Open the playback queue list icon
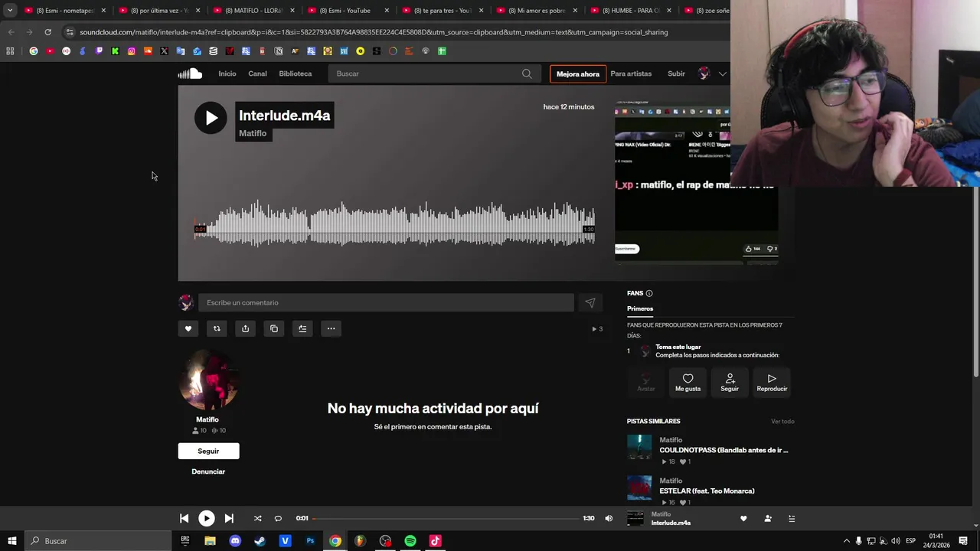This screenshot has height=551, width=980. pos(792,518)
